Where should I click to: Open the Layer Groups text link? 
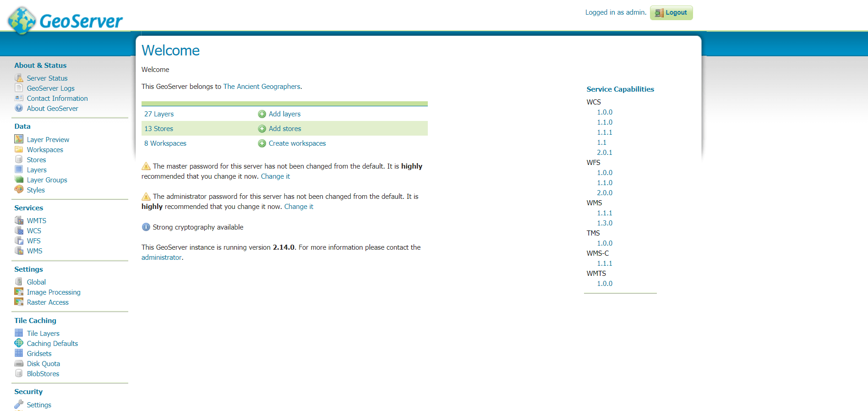pos(47,180)
